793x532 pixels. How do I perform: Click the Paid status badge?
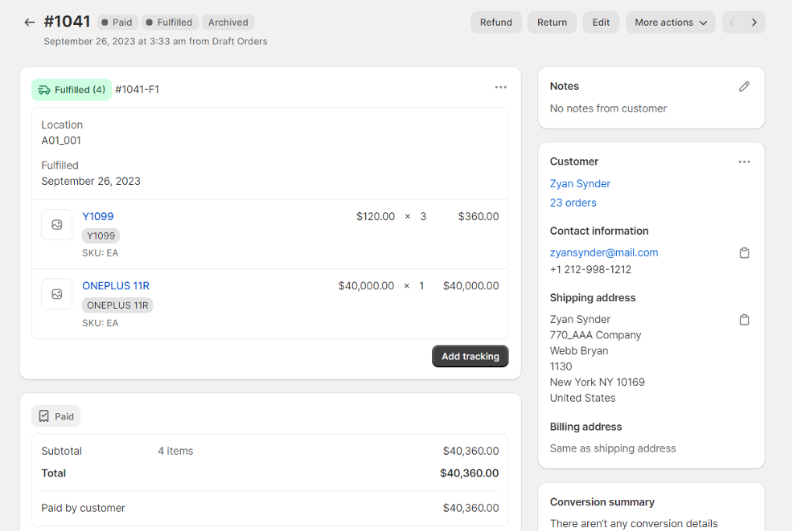pyautogui.click(x=117, y=22)
